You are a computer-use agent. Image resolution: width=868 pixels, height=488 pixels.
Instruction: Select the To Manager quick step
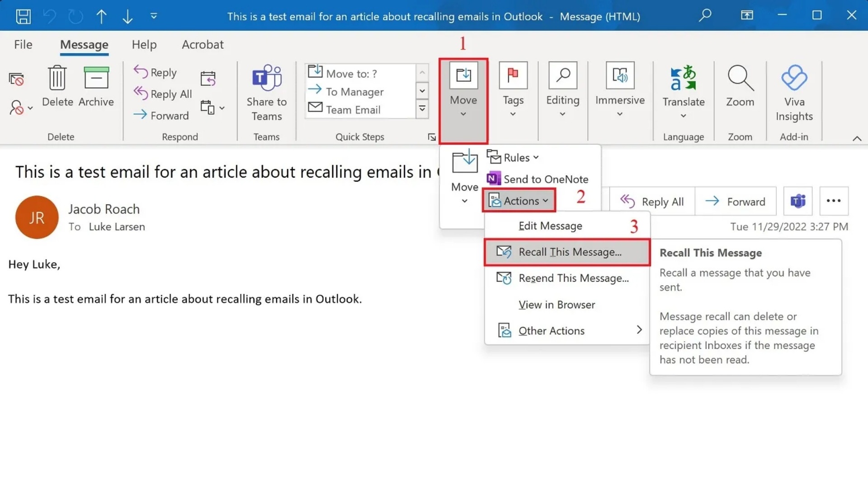[x=360, y=91]
